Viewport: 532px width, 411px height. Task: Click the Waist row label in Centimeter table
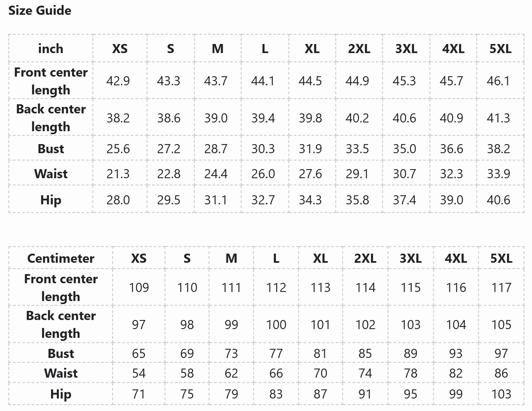coord(61,373)
